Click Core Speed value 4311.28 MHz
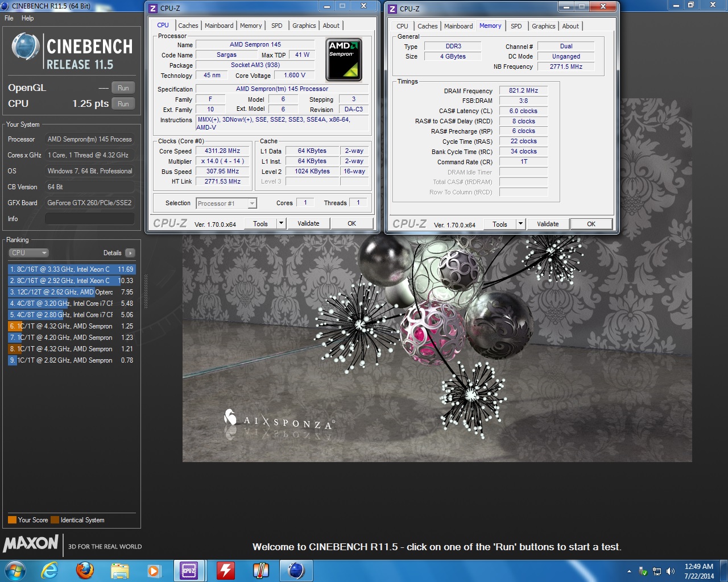Image resolution: width=728 pixels, height=582 pixels. 222,151
